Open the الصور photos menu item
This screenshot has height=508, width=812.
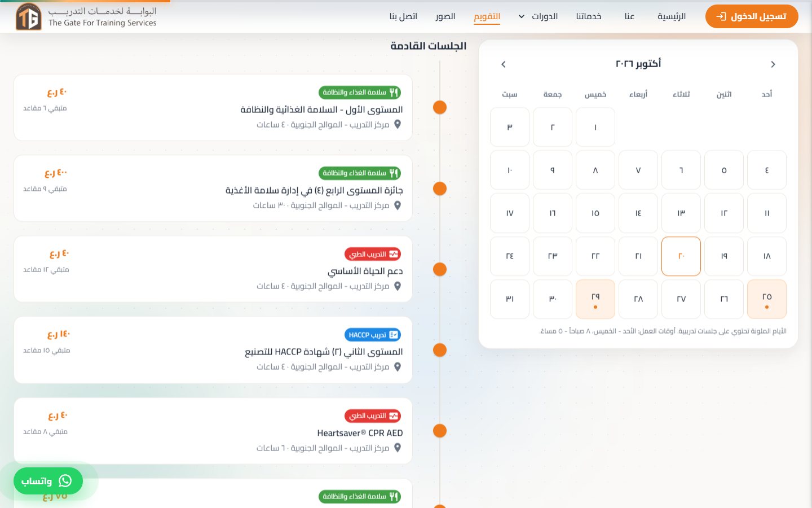(x=445, y=16)
